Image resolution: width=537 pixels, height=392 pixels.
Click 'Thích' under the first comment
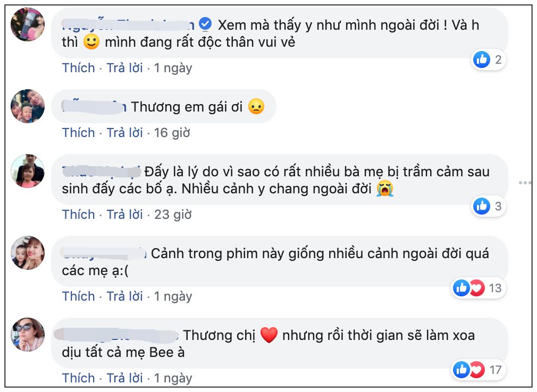tap(78, 68)
